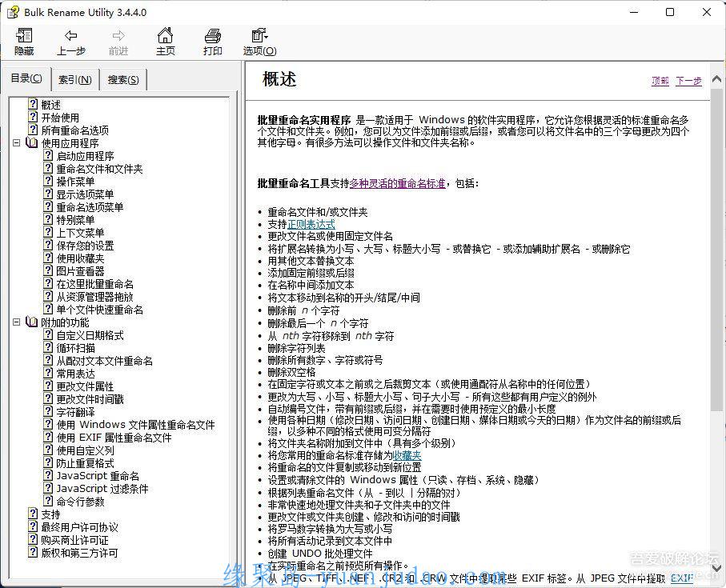Click the page icon beside 所有重命名选项
726x588 pixels.
(33, 130)
